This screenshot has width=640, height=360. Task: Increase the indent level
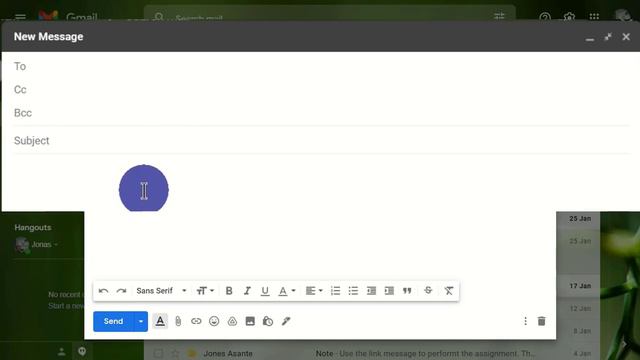[x=389, y=291]
